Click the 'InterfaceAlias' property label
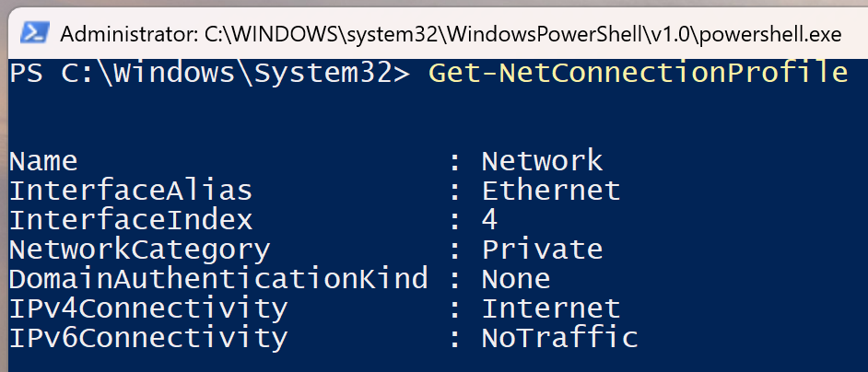The height and width of the screenshot is (372, 868). 131,191
